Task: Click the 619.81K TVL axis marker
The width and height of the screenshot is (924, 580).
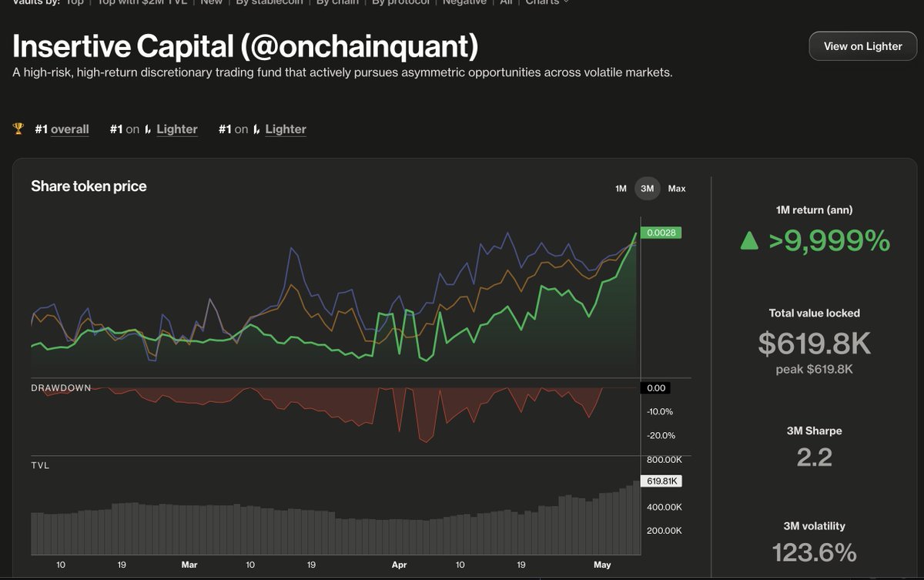Action: [661, 481]
